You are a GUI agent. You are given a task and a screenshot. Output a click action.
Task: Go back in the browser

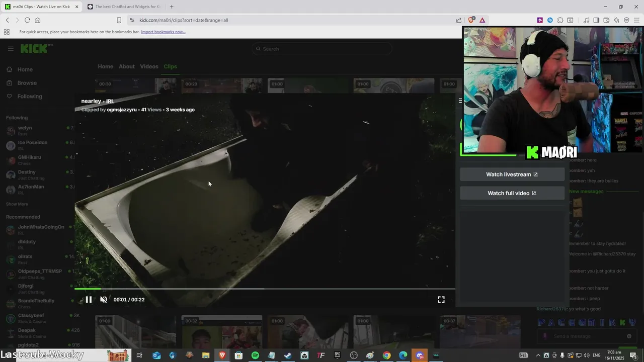click(7, 20)
